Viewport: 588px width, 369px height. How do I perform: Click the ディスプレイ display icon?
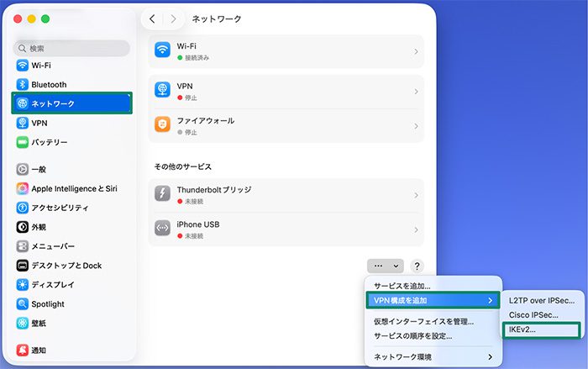tap(23, 285)
